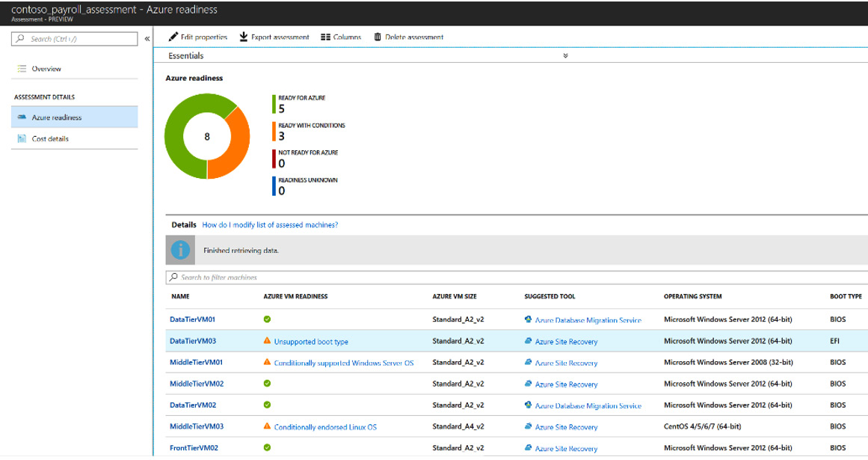Open Azure Database Migration Service link for DataTierVM01
Viewport: 868px width, 460px height.
click(x=588, y=320)
